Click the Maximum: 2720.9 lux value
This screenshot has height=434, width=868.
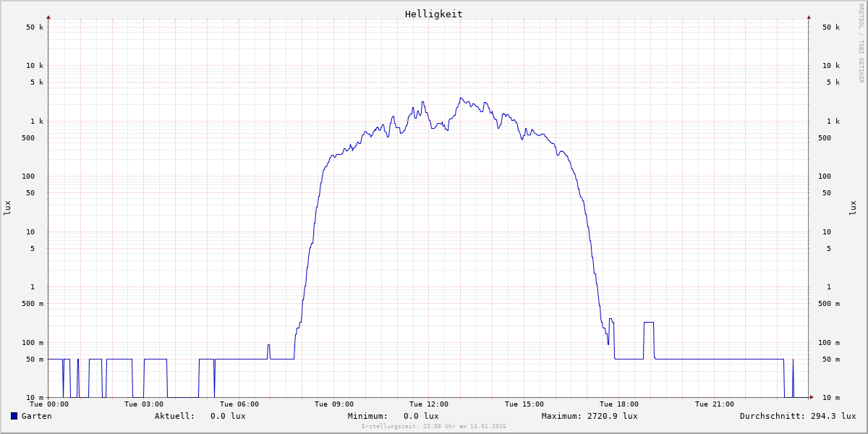click(x=590, y=416)
